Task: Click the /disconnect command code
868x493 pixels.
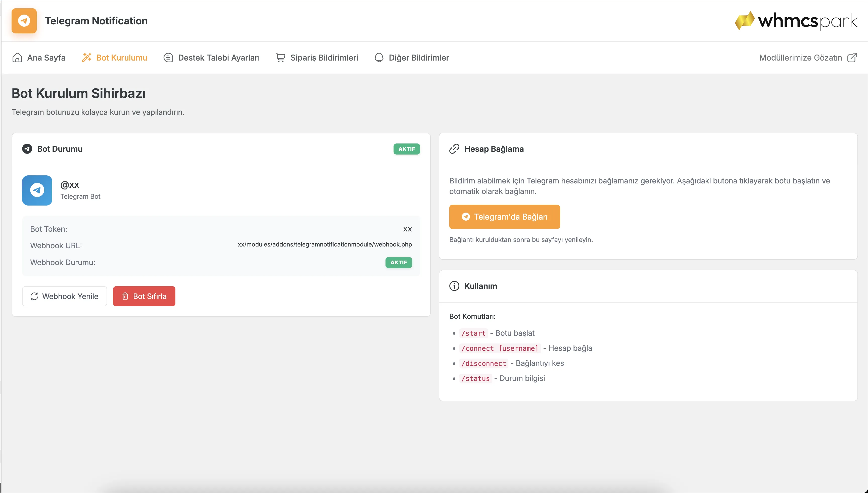Action: (484, 363)
